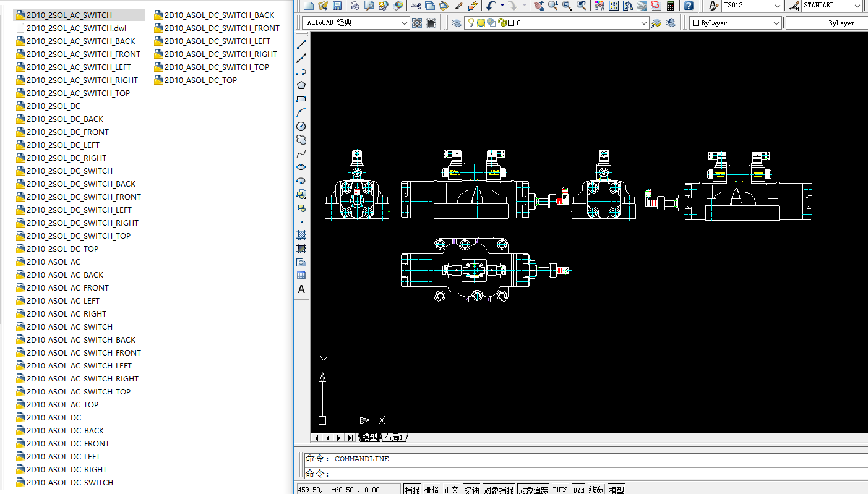
Task: Click the Undo arrow icon
Action: click(491, 6)
